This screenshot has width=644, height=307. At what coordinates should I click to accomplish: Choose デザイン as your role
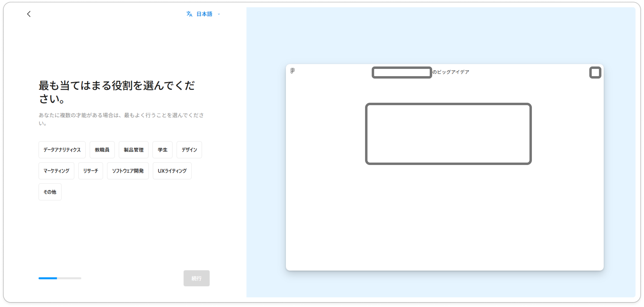(x=189, y=150)
